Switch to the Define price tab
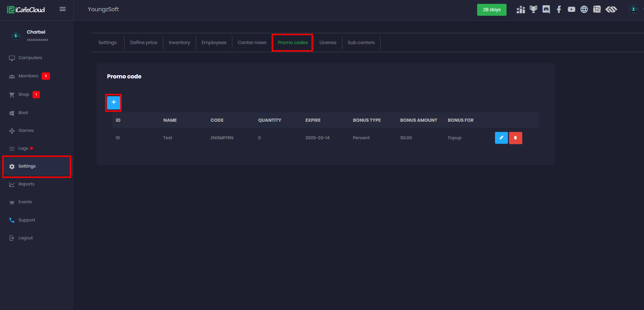This screenshot has height=310, width=644. pyautogui.click(x=143, y=43)
